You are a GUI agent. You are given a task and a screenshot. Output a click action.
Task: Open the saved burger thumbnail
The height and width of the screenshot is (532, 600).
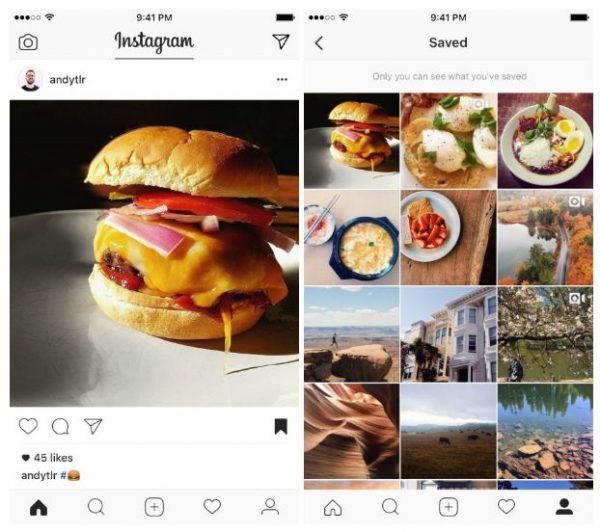pos(351,140)
